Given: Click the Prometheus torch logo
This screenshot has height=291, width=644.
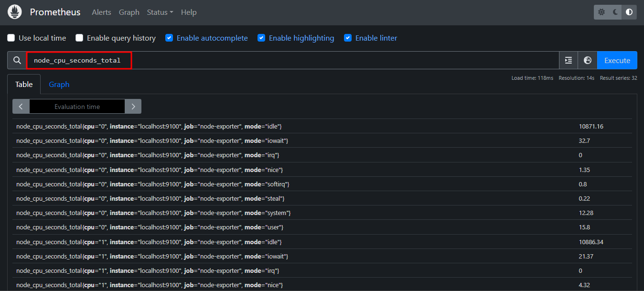Looking at the screenshot, I should (x=14, y=11).
